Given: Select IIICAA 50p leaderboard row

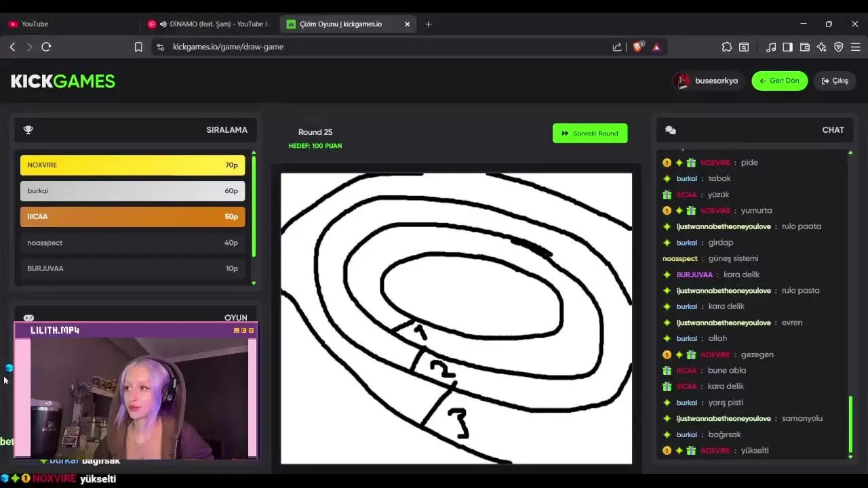Looking at the screenshot, I should (x=132, y=216).
